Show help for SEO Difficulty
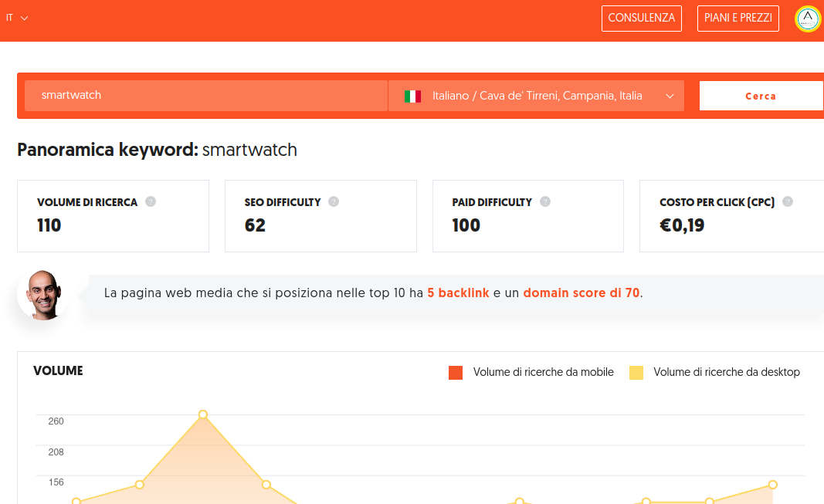The image size is (824, 504). [334, 201]
